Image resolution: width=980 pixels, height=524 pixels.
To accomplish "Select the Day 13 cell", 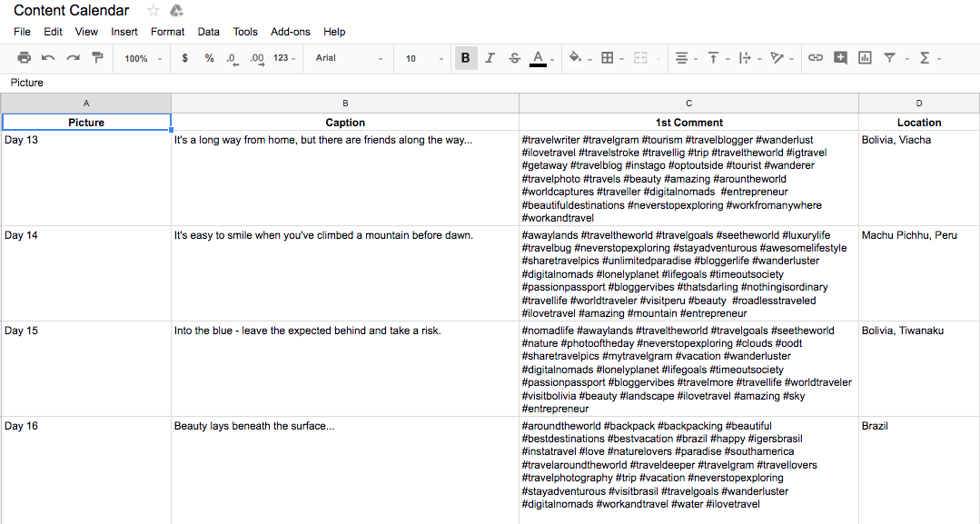I will pyautogui.click(x=86, y=178).
